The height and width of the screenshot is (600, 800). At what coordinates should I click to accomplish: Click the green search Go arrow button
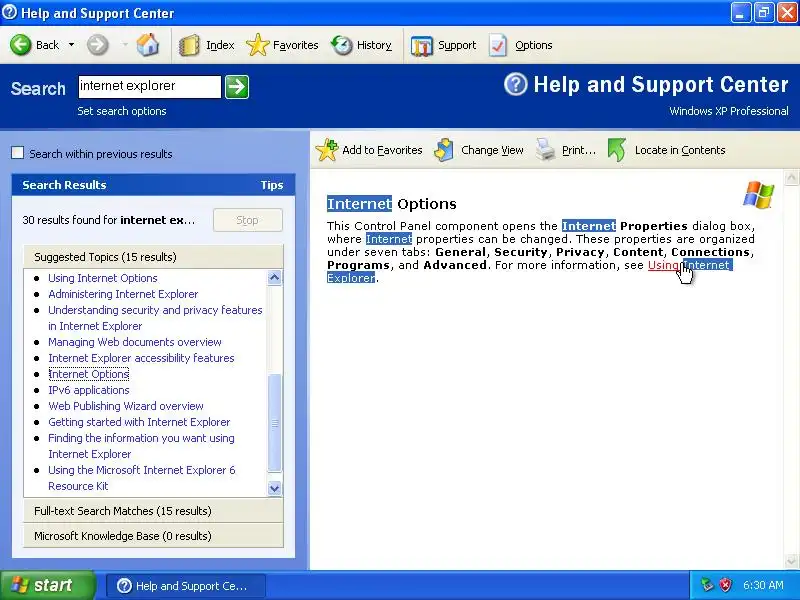[x=237, y=87]
